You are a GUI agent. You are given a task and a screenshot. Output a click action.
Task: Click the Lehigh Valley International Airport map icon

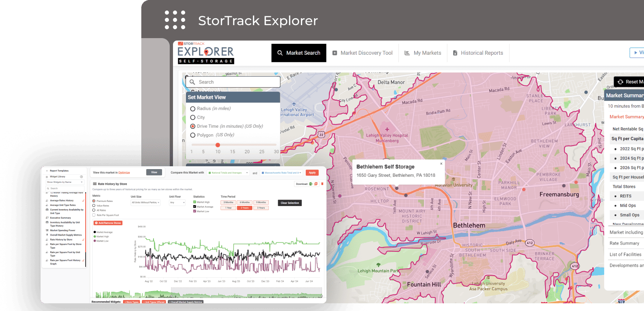pyautogui.click(x=294, y=104)
